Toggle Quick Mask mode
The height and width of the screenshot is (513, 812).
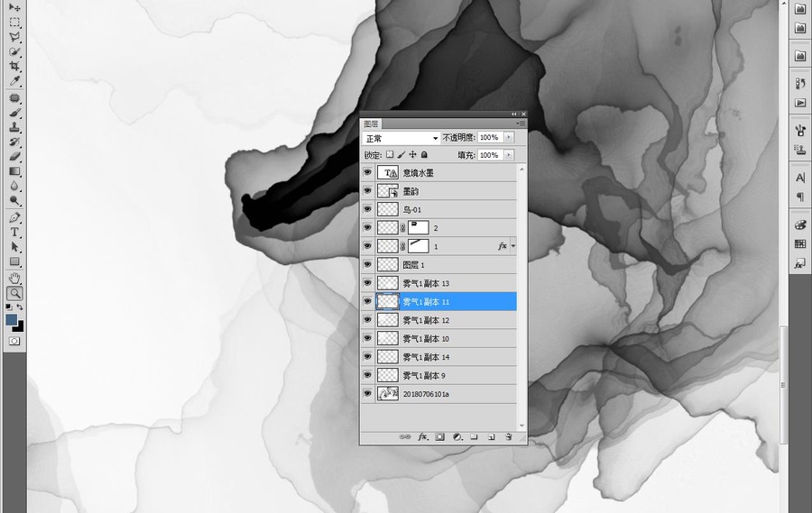coord(14,341)
